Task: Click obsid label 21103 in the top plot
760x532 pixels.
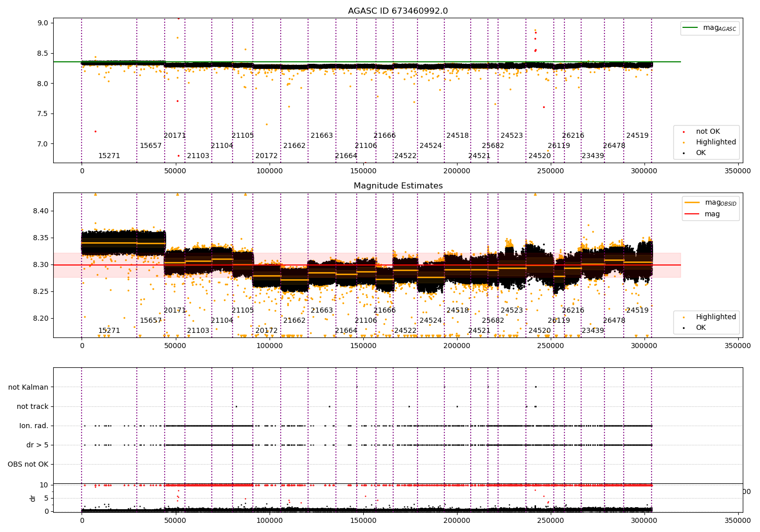Action: (x=198, y=156)
